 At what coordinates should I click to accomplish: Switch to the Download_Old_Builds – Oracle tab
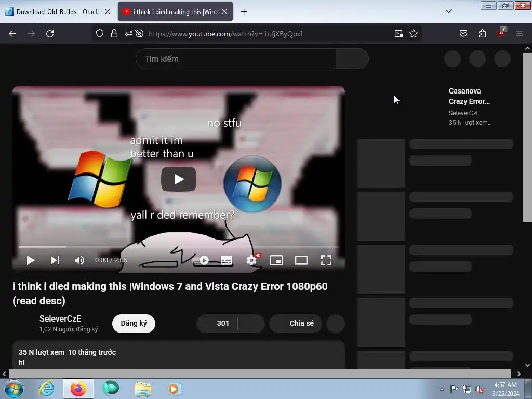click(58, 11)
